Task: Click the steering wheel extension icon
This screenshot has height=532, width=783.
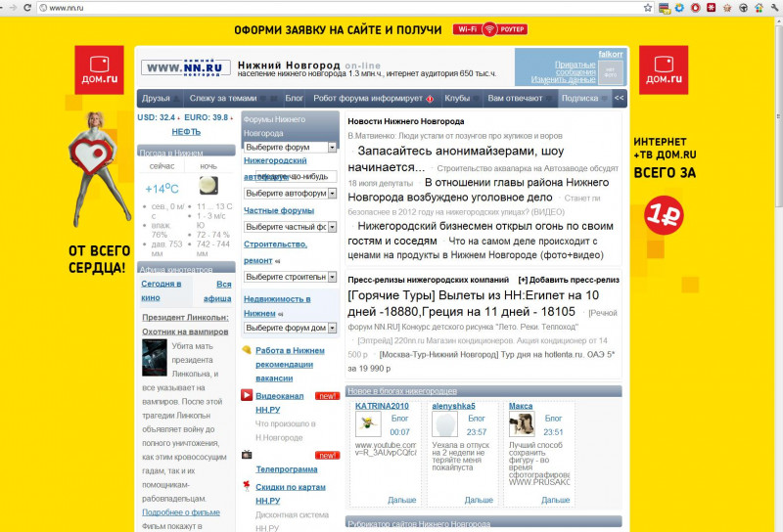Action: tap(744, 8)
